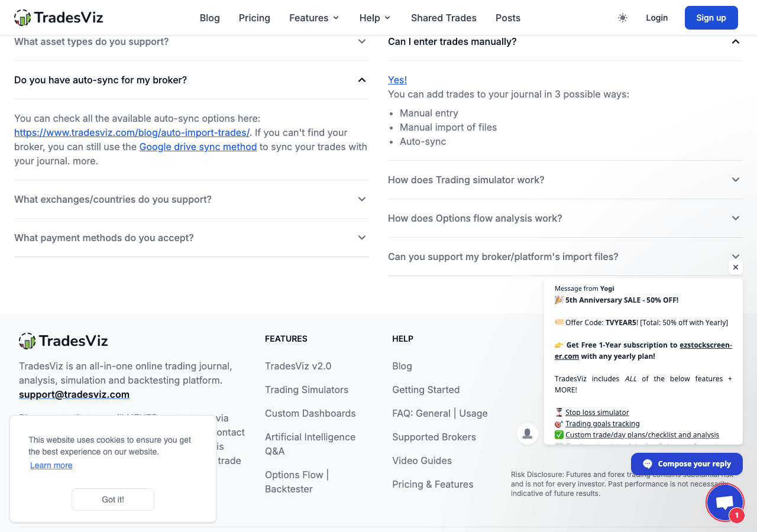Screen dimensions: 757x532
Task: Open Stop loss simulator link in message
Action: (597, 413)
